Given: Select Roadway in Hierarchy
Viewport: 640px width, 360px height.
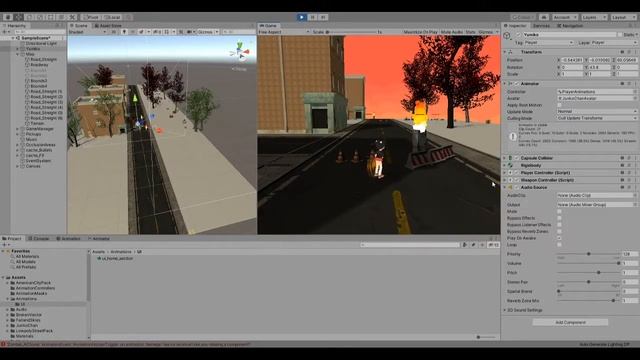Looking at the screenshot, I should [39, 64].
